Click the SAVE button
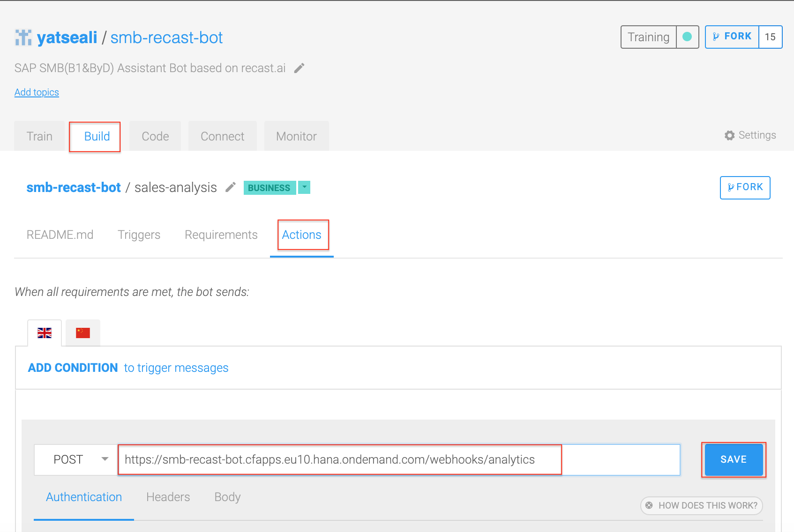The width and height of the screenshot is (794, 532). [734, 459]
